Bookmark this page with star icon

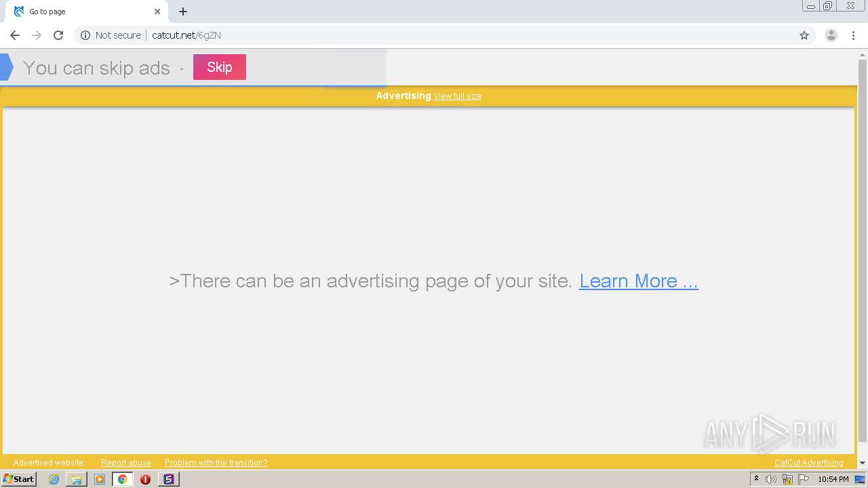pyautogui.click(x=804, y=35)
